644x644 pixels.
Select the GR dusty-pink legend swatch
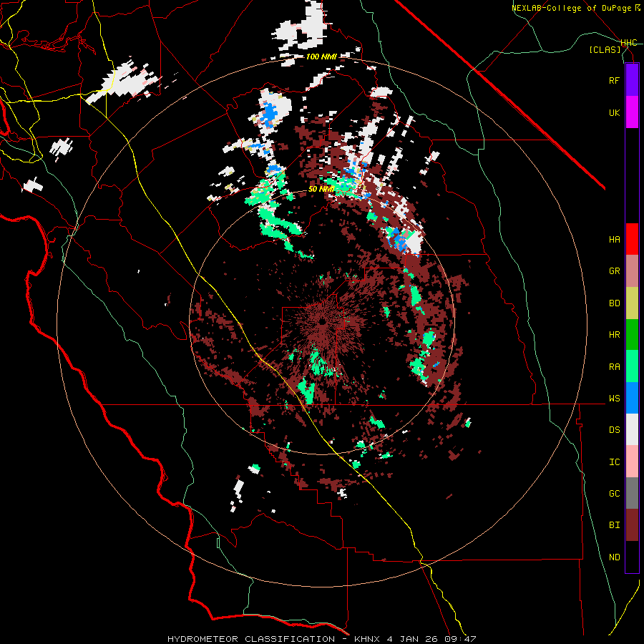[x=632, y=271]
